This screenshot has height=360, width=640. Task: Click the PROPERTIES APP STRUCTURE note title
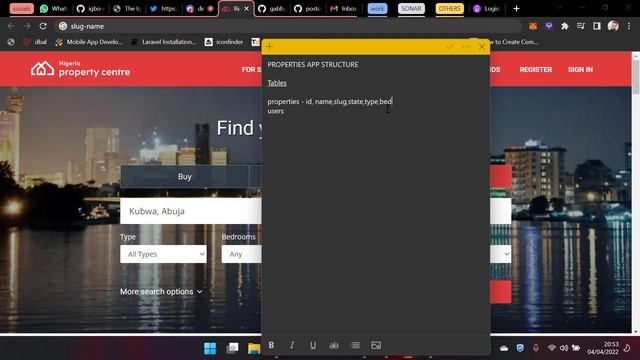[x=313, y=64]
